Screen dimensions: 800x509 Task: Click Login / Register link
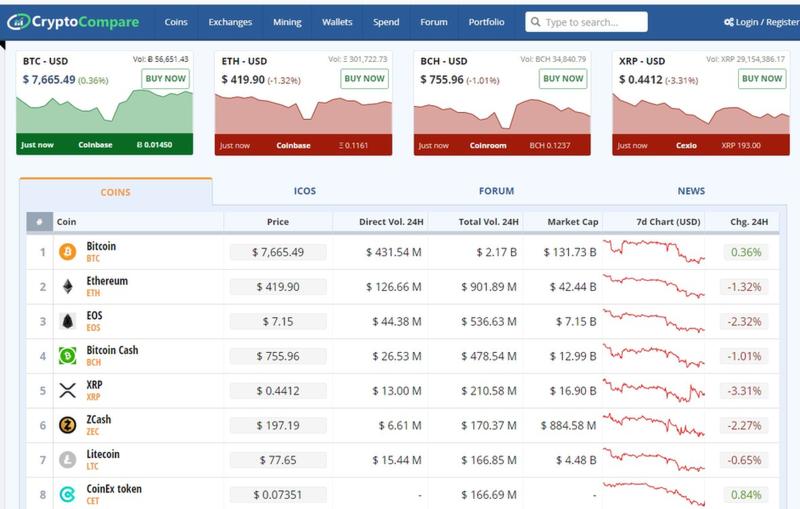coord(761,22)
